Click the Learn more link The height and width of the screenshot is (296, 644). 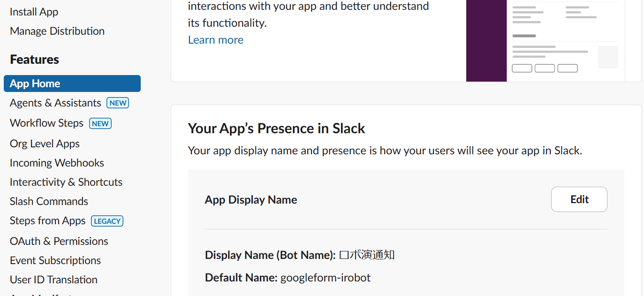(x=216, y=40)
